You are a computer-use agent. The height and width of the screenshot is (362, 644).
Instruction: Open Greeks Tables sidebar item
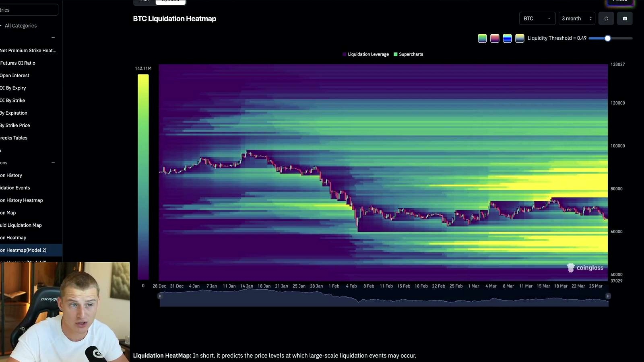tap(14, 138)
